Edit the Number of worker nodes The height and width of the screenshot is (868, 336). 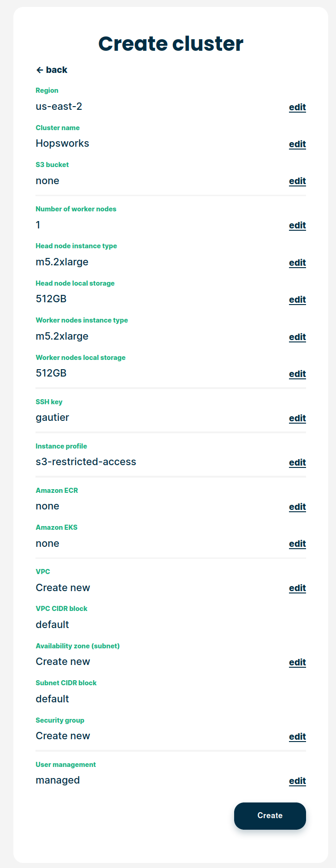click(x=297, y=225)
